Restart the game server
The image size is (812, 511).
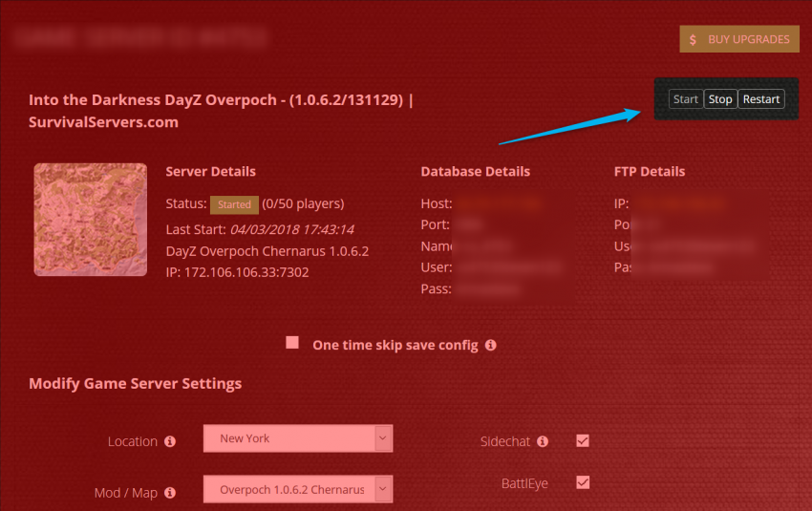click(761, 99)
